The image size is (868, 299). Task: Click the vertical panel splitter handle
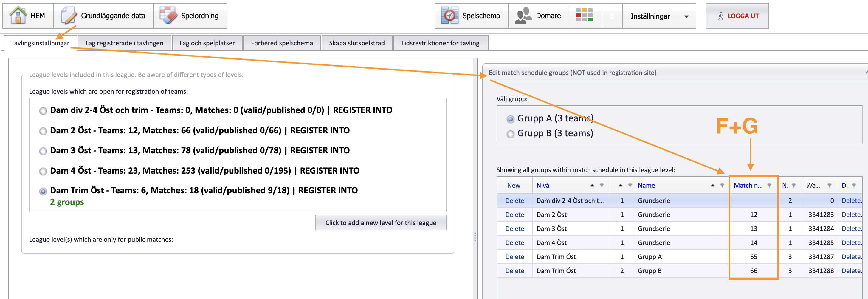pyautogui.click(x=475, y=237)
